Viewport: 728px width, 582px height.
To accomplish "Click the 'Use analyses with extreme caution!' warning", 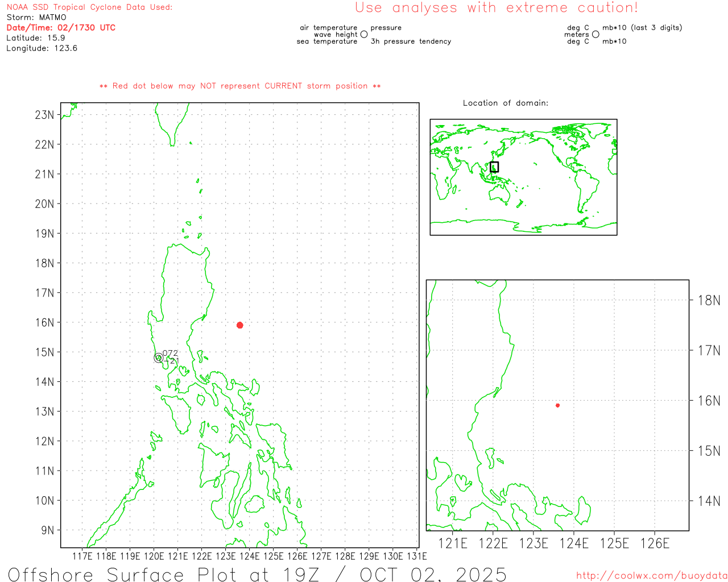I will coord(496,8).
